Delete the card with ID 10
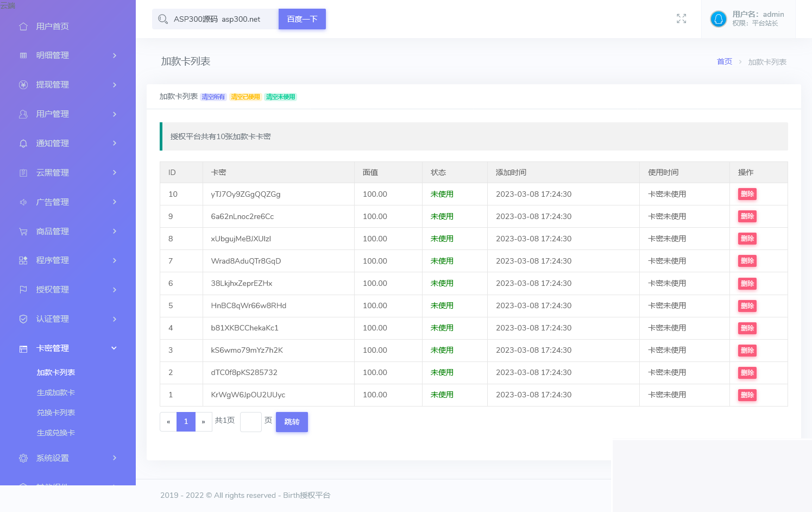 pos(747,194)
